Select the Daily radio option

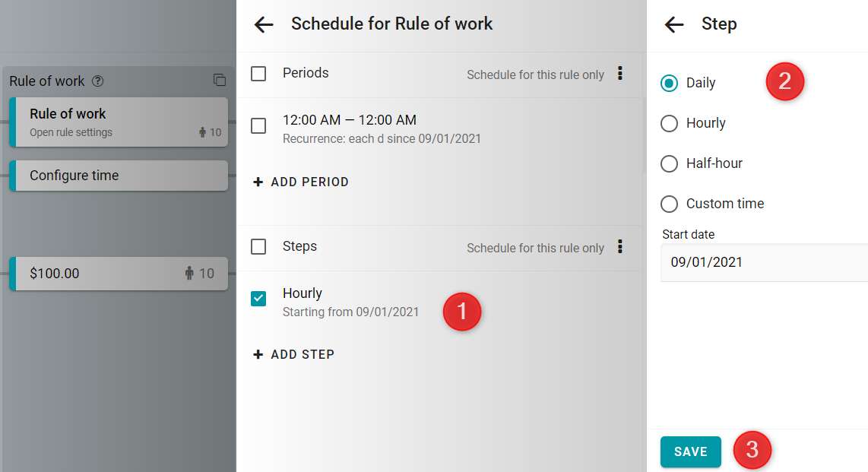670,83
